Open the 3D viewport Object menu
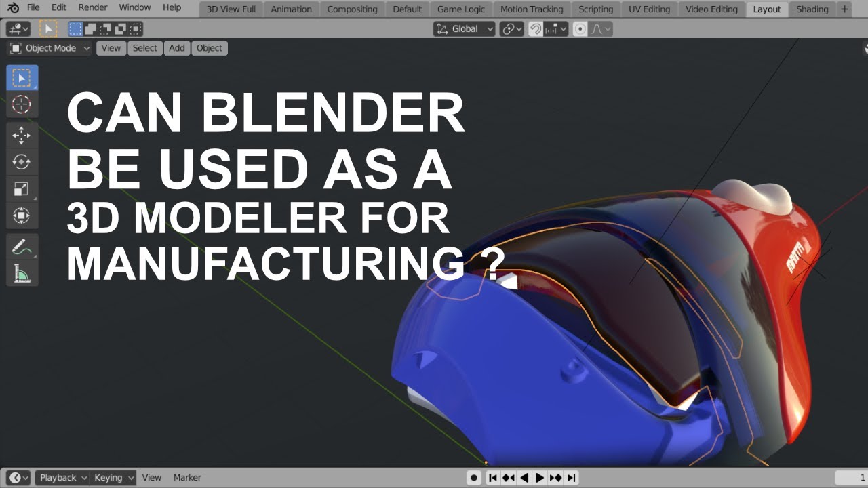The height and width of the screenshot is (488, 868). pos(210,48)
